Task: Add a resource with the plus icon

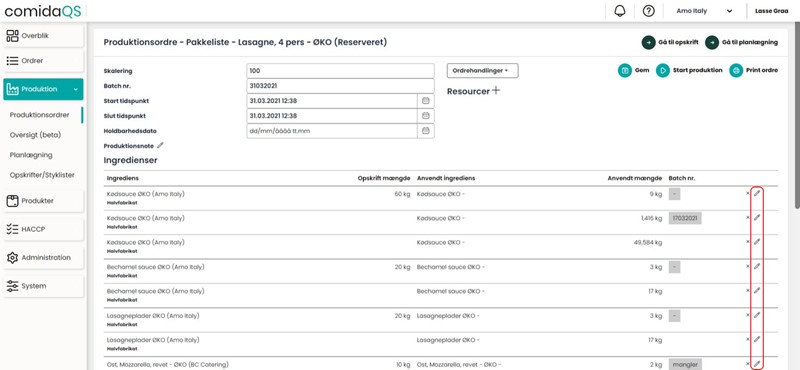Action: tap(495, 91)
